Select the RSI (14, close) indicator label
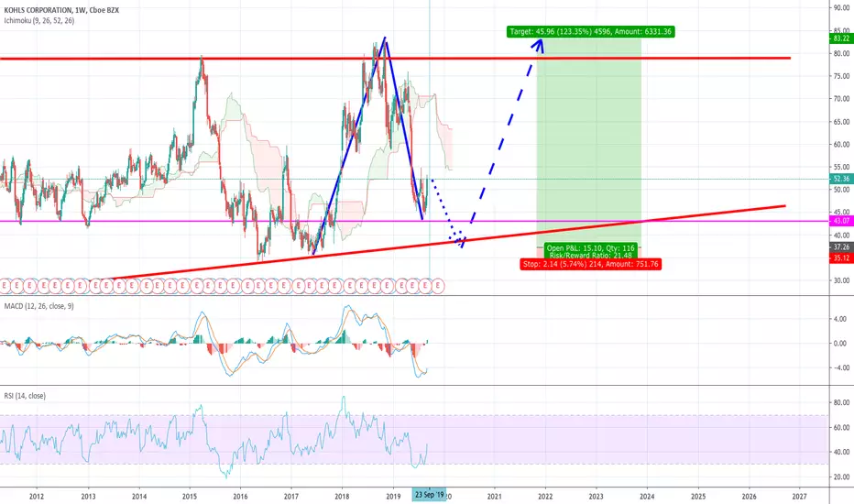 pyautogui.click(x=25, y=396)
